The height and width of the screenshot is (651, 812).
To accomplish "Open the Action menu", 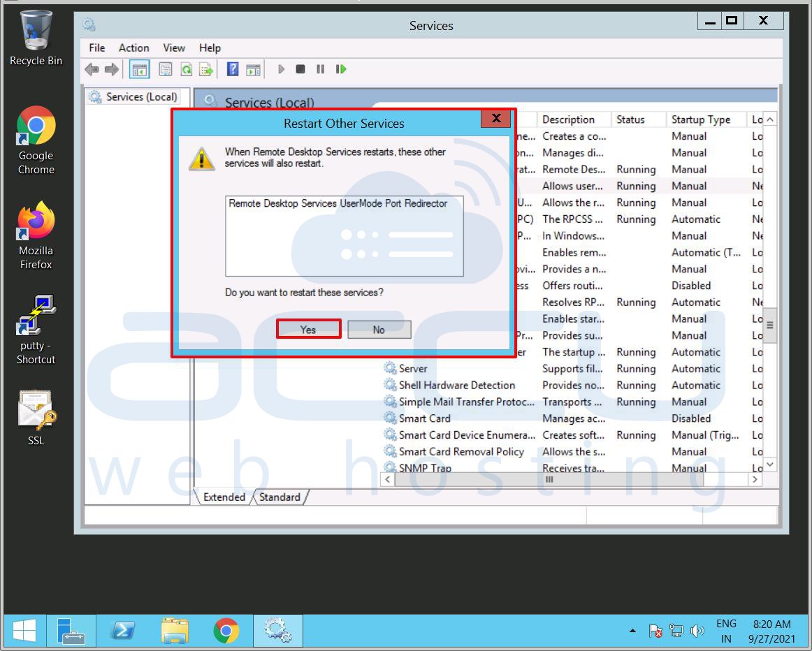I will pyautogui.click(x=133, y=47).
